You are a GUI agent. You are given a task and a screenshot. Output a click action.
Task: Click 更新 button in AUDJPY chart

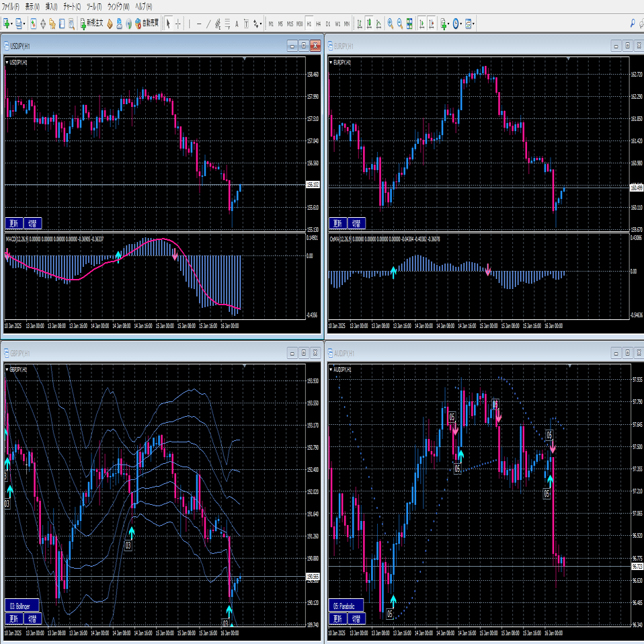337,618
